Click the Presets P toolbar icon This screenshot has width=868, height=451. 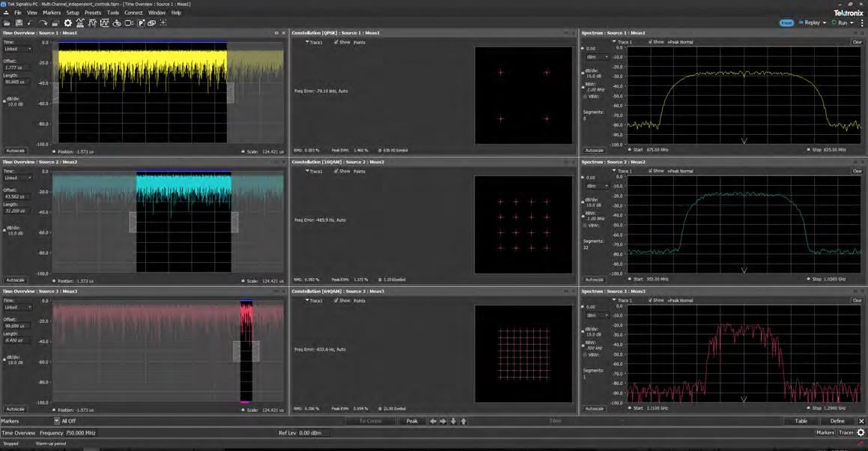(141, 23)
